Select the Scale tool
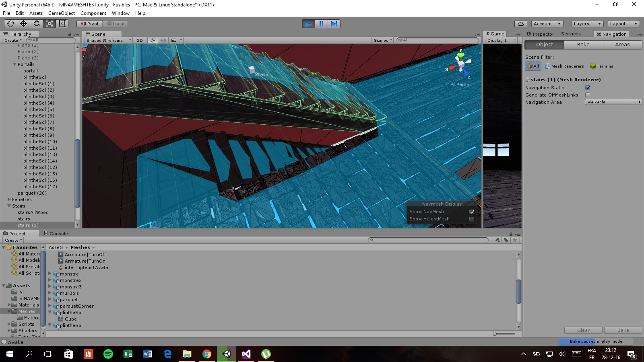The image size is (644, 362). [x=49, y=24]
